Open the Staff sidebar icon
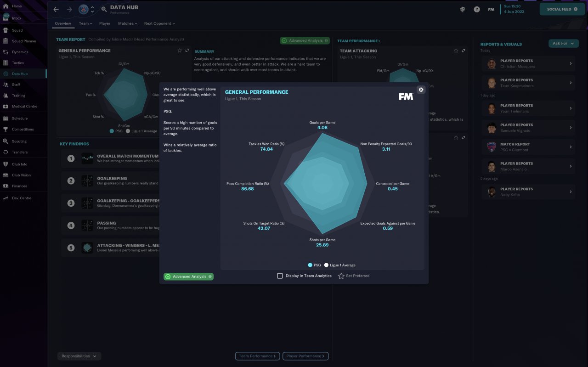Image resolution: width=588 pixels, height=367 pixels. (6, 85)
